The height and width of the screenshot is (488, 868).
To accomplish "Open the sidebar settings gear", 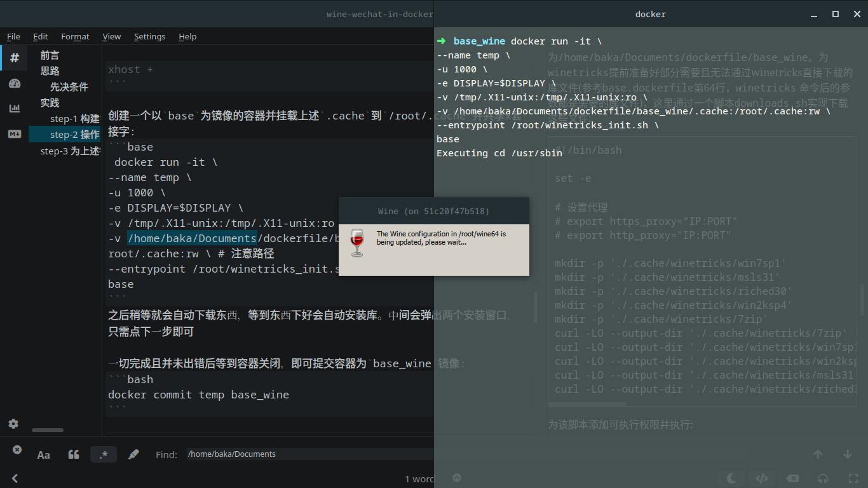I will pos(13,424).
